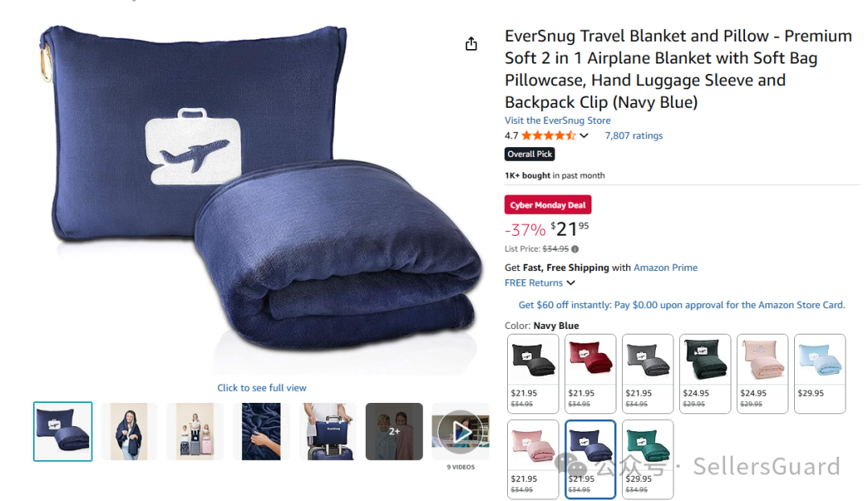Click the share icon above product image

471,43
